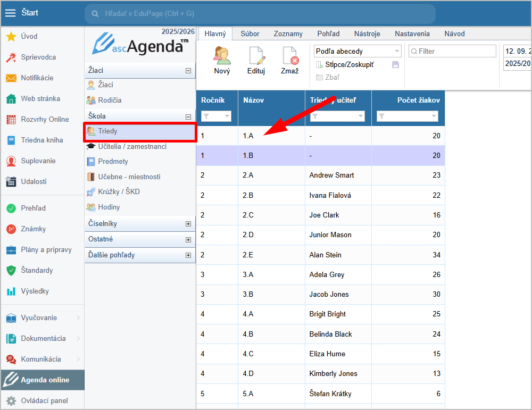532x410 pixels.
Task: Open the hamburger menu next to Štart
Action: pyautogui.click(x=10, y=13)
